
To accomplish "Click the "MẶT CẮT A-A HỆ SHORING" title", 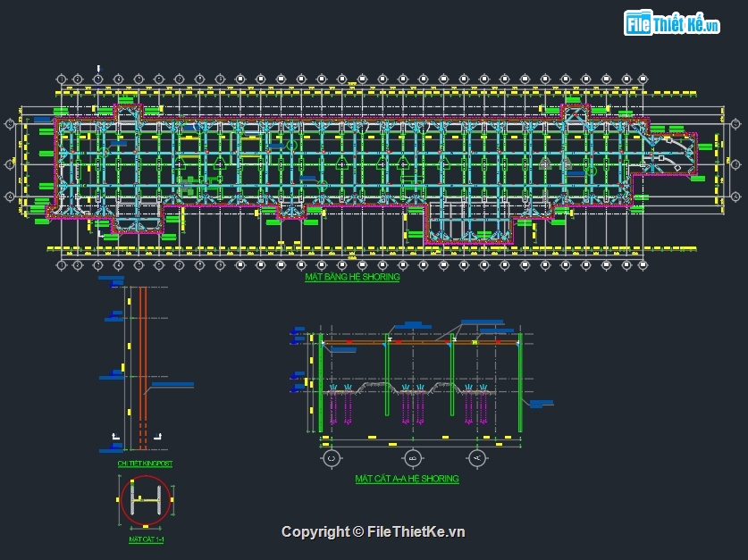I will pos(407,479).
